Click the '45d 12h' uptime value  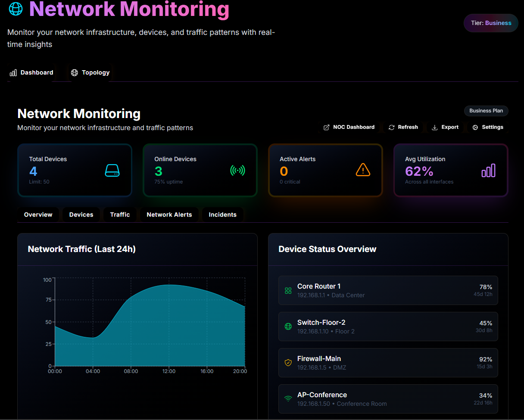coord(483,294)
